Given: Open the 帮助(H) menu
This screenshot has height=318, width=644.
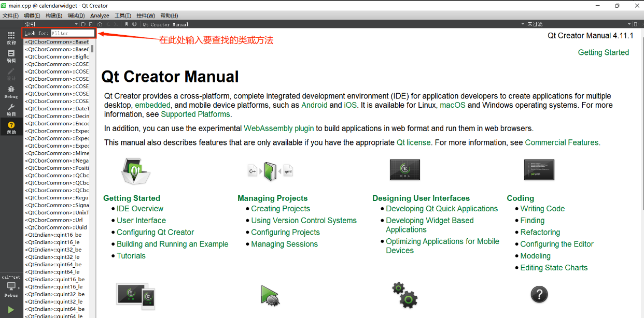Looking at the screenshot, I should [169, 16].
